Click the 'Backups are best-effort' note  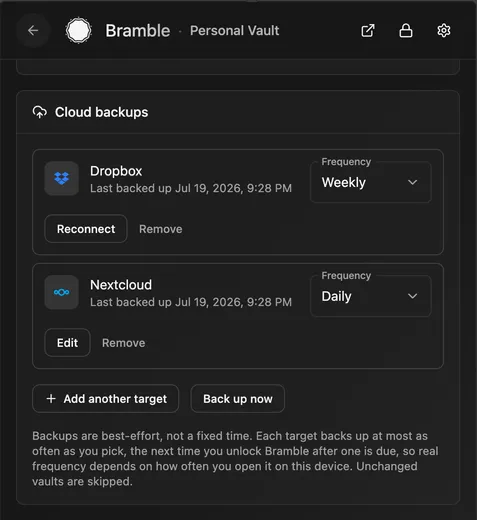(235, 459)
